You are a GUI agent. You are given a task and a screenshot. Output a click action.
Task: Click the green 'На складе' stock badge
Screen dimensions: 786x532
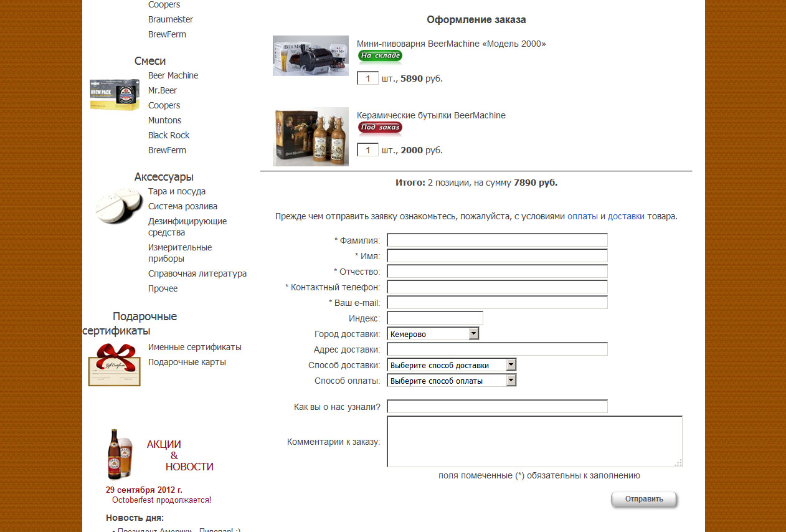click(380, 56)
